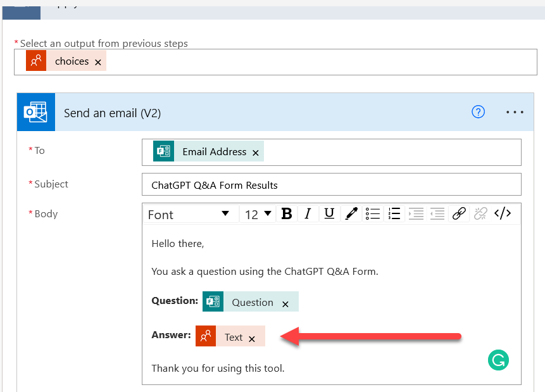Open help for Send an email action
Image resolution: width=545 pixels, height=392 pixels.
[x=478, y=112]
